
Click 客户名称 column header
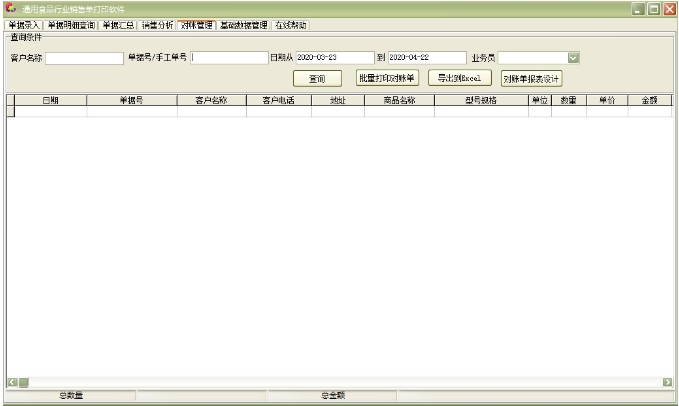coord(212,100)
